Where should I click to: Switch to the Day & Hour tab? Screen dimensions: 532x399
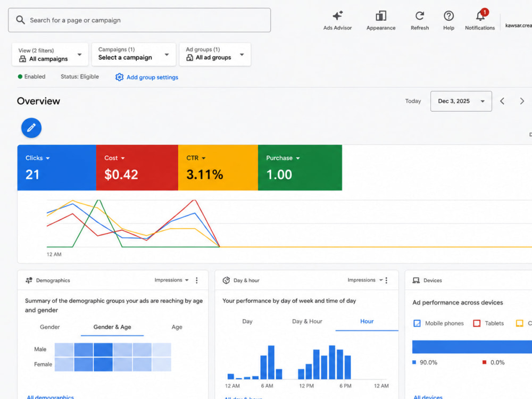(x=307, y=321)
